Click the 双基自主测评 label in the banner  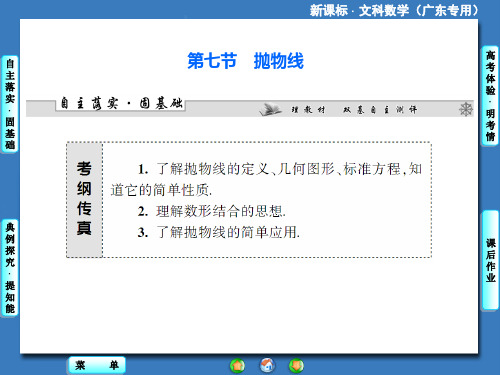[380, 110]
